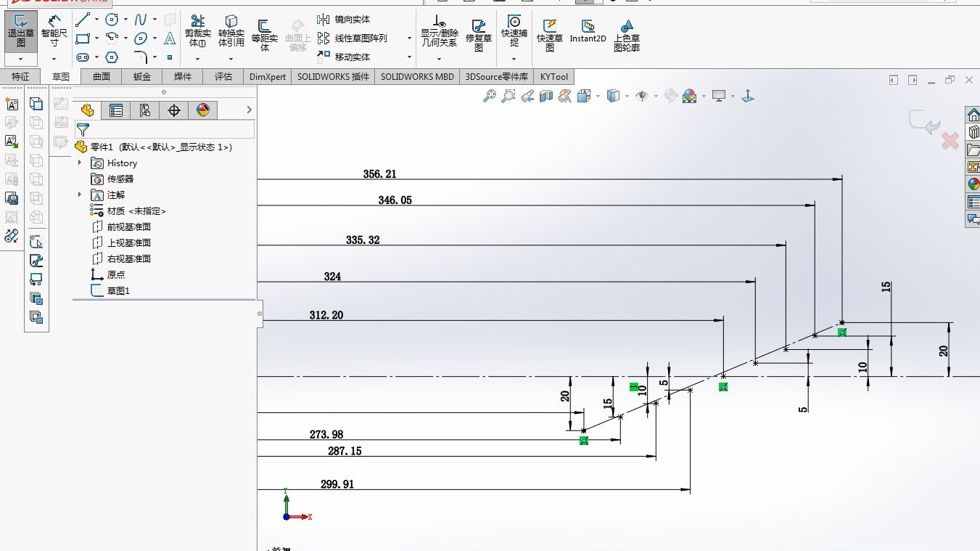The width and height of the screenshot is (980, 551).
Task: Select 草图1 in the feature tree
Action: click(x=118, y=291)
